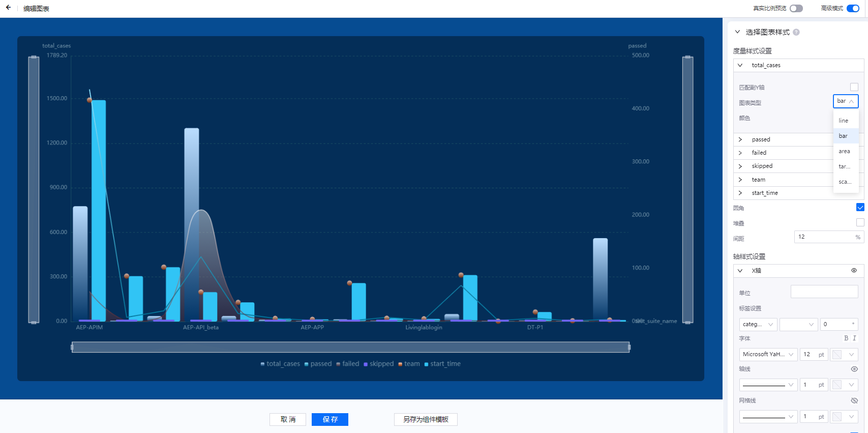Expand the passed measure row
868x433 pixels.
tap(740, 139)
